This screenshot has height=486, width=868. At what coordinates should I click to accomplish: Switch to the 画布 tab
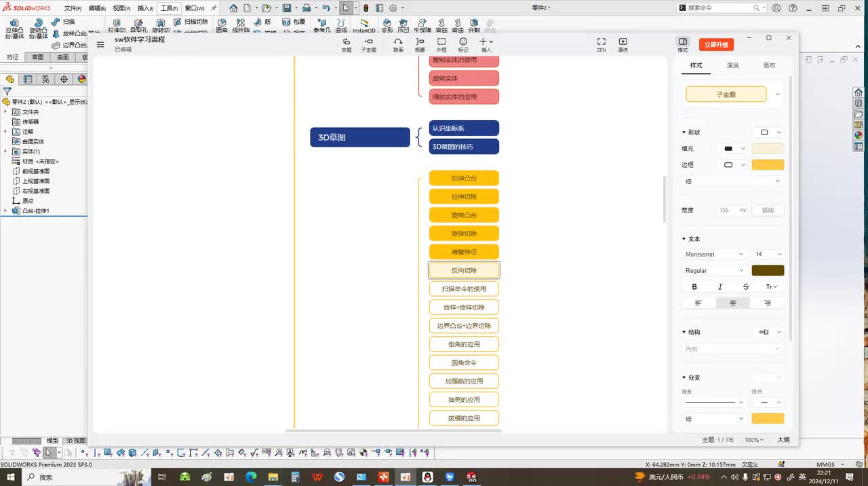click(x=769, y=65)
